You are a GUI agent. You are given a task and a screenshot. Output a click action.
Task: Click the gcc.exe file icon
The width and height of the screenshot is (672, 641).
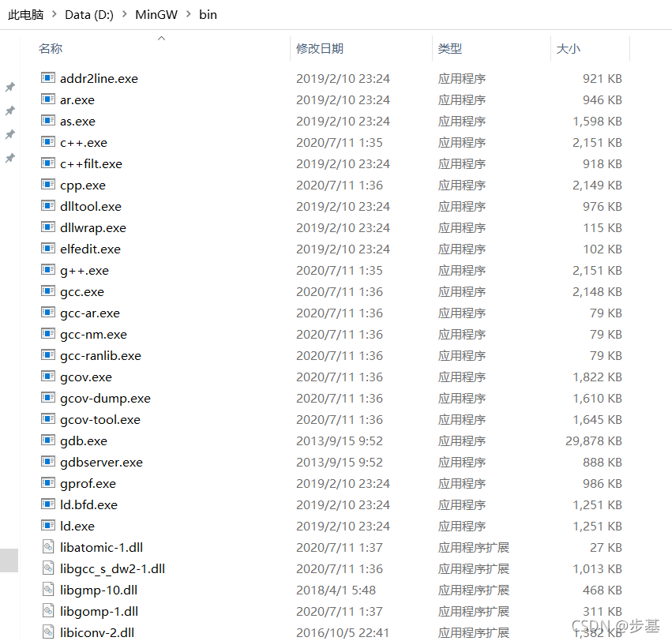(x=48, y=291)
